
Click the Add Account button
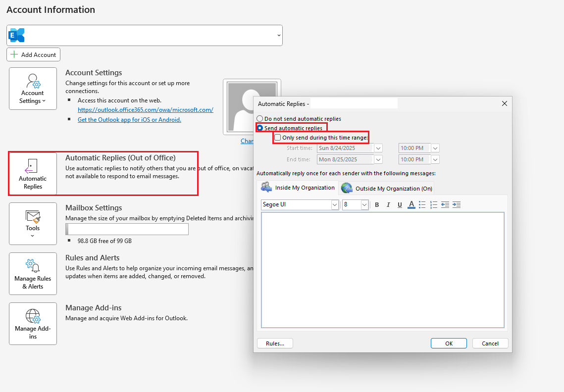(34, 54)
